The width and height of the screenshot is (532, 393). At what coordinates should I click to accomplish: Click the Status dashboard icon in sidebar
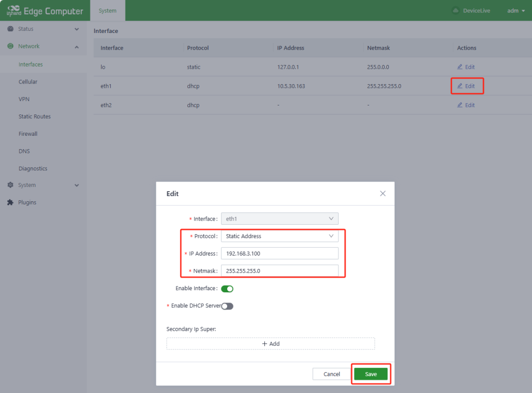10,29
